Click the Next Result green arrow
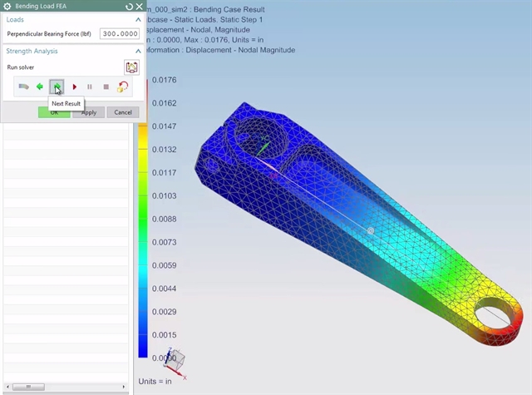The height and width of the screenshot is (395, 532). (57, 86)
